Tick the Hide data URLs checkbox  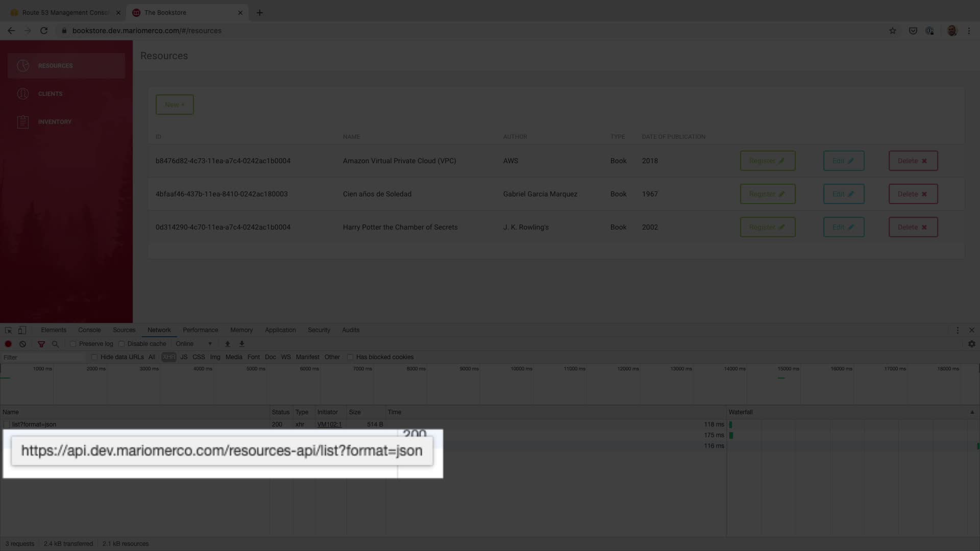[94, 357]
